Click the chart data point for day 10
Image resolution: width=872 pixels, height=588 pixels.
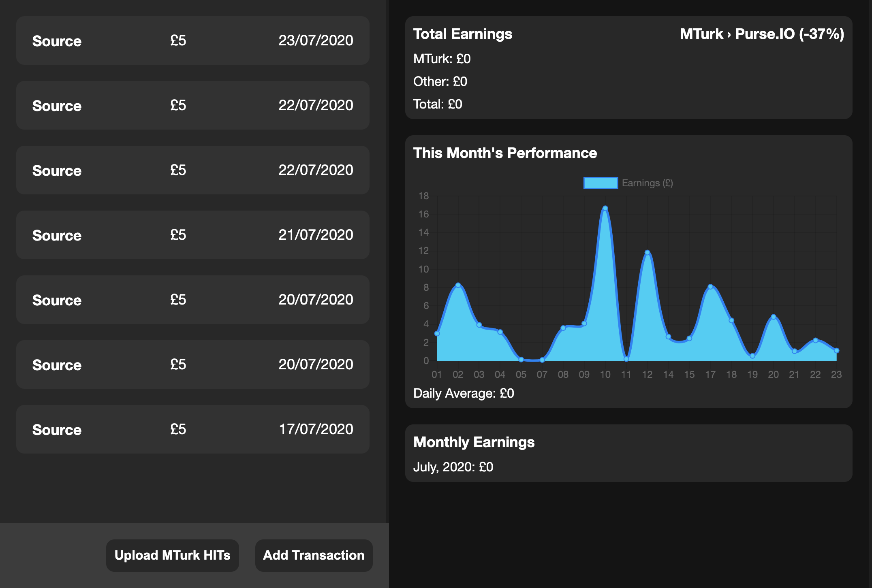605,209
